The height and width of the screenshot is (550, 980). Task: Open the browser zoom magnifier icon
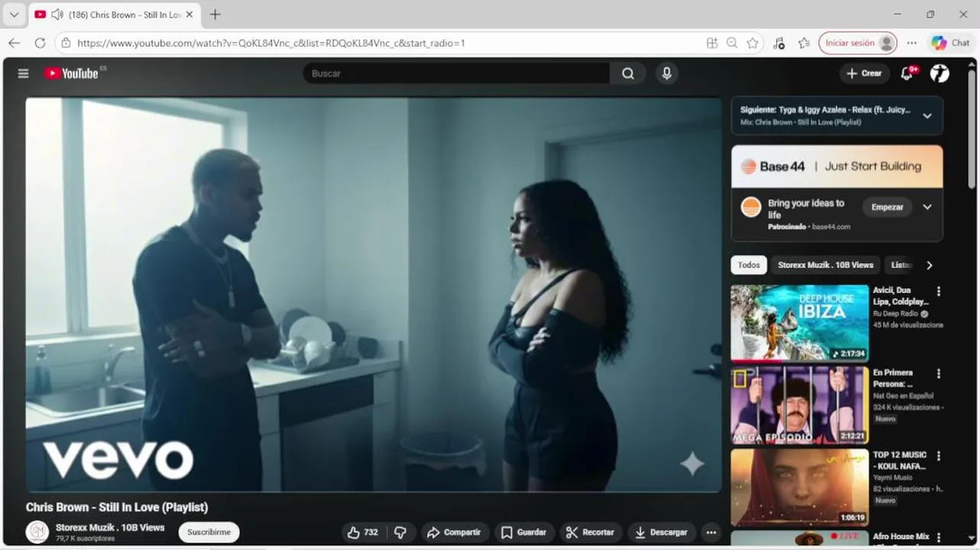732,43
